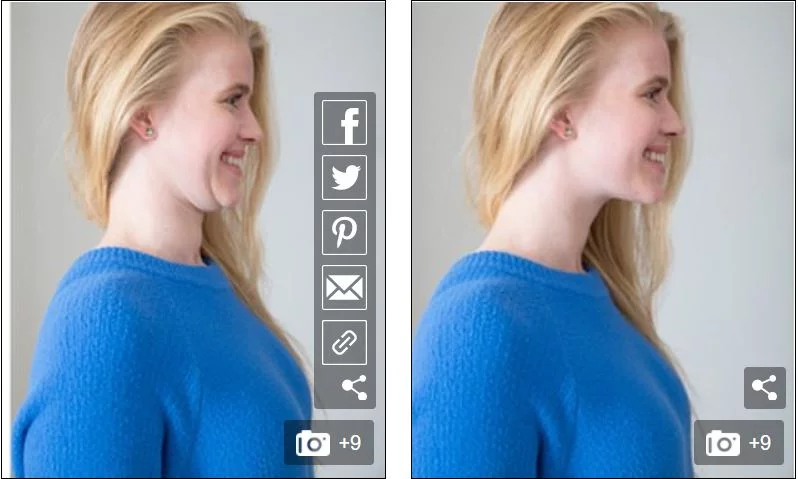The width and height of the screenshot is (798, 479).
Task: Copy link using the chain link icon
Action: tap(344, 343)
